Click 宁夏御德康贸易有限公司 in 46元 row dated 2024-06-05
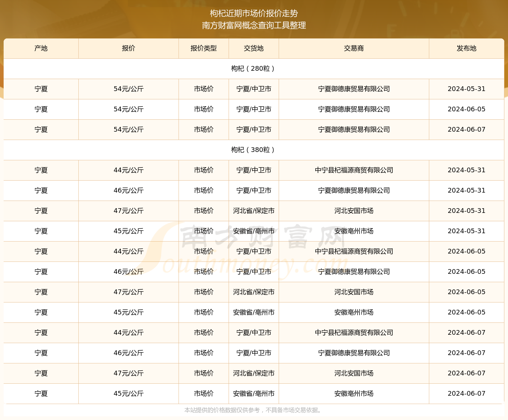 point(354,272)
